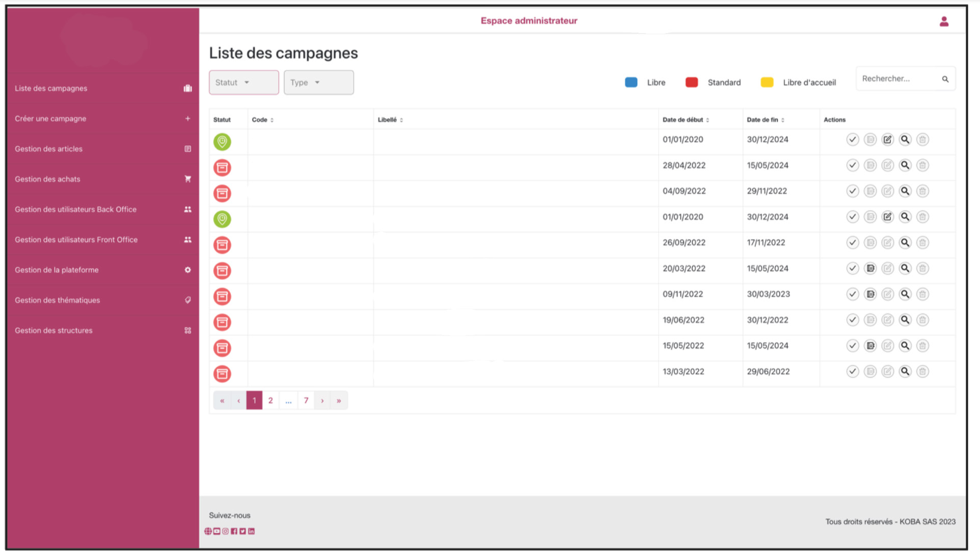The height and width of the screenshot is (551, 980).
Task: Click search magnifier in Rechercher field
Action: [x=945, y=79]
